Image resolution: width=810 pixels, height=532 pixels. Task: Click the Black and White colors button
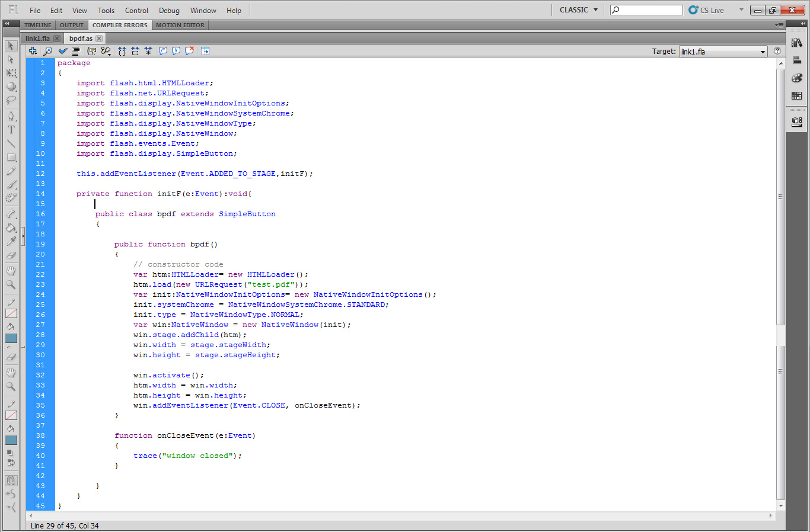9,453
